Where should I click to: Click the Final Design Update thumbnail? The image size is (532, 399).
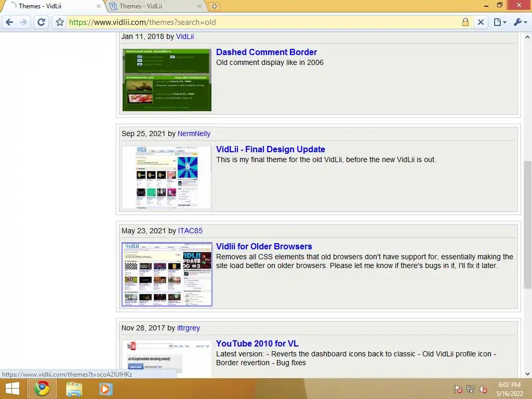(167, 177)
